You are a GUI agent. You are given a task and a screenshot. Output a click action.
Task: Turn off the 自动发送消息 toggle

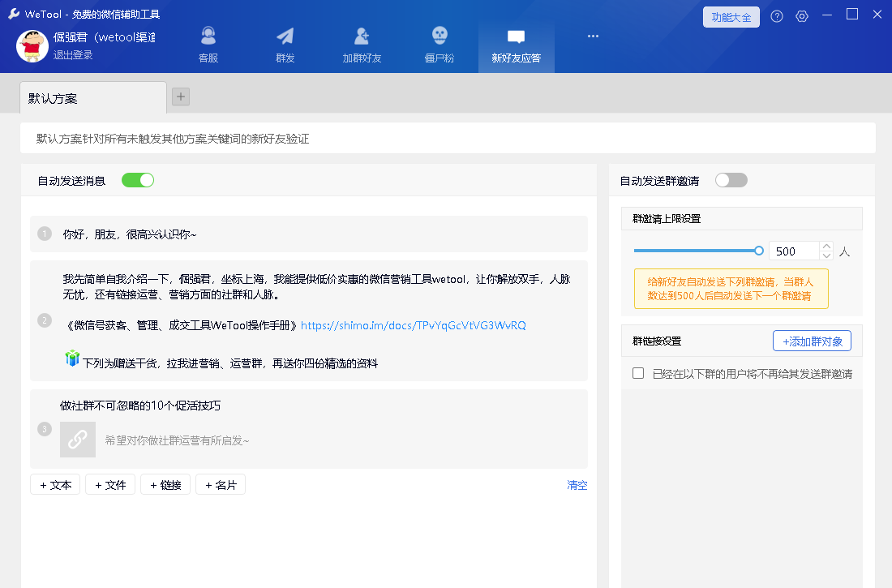pos(138,180)
